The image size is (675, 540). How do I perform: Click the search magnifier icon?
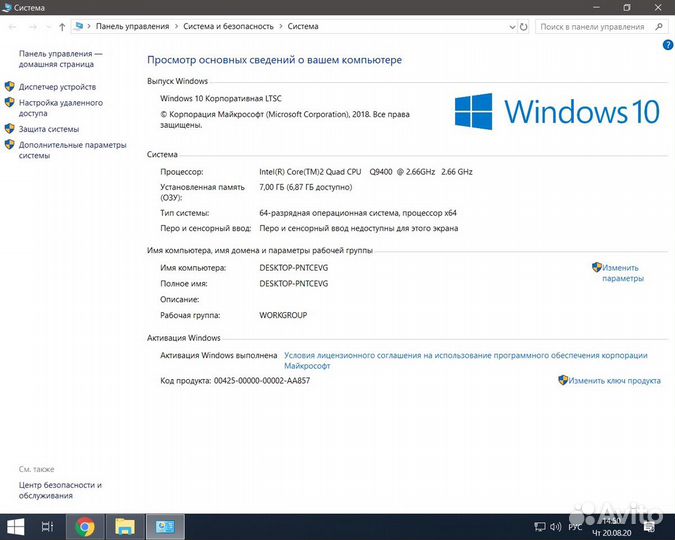658,27
